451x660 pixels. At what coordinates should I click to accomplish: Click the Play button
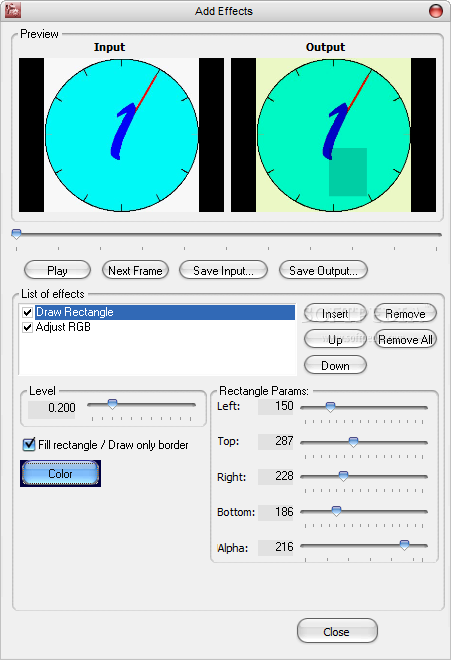[x=57, y=270]
